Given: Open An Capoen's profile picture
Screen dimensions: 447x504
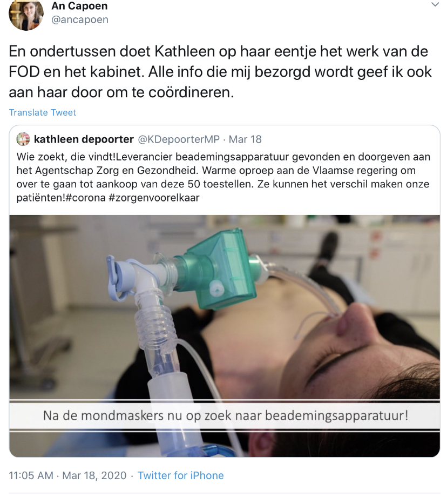Looking at the screenshot, I should 26,15.
